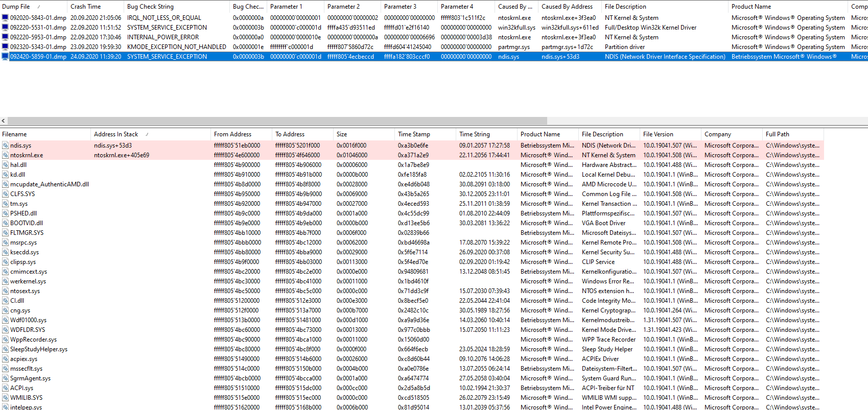Click the file icon beside BOOTVID.dll
The height and width of the screenshot is (410, 868).
click(x=5, y=223)
